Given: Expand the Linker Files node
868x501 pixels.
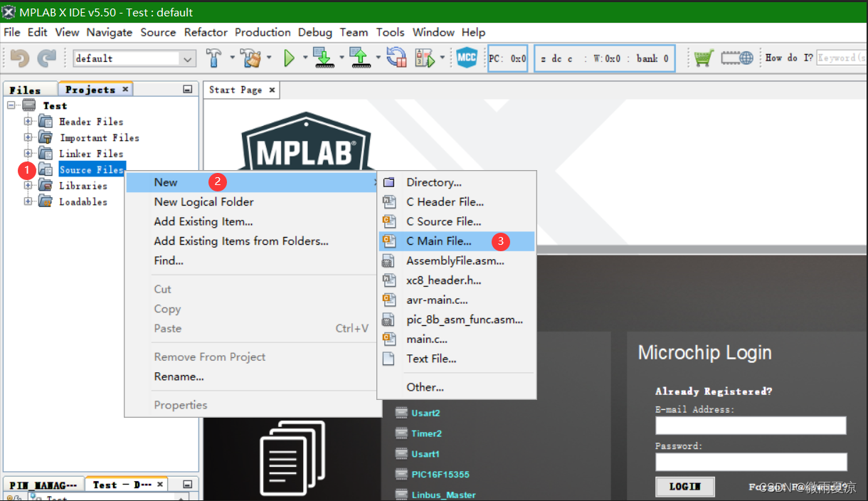Looking at the screenshot, I should pos(28,153).
